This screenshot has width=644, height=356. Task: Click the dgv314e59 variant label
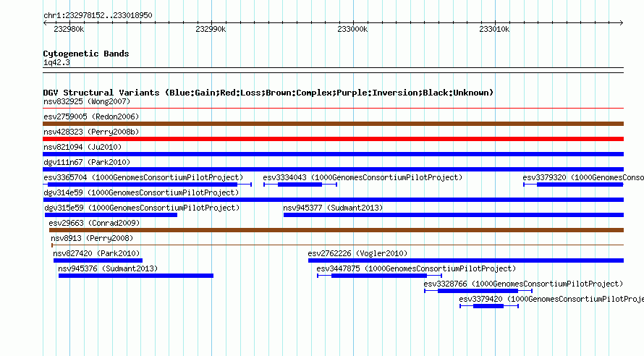[141, 192]
